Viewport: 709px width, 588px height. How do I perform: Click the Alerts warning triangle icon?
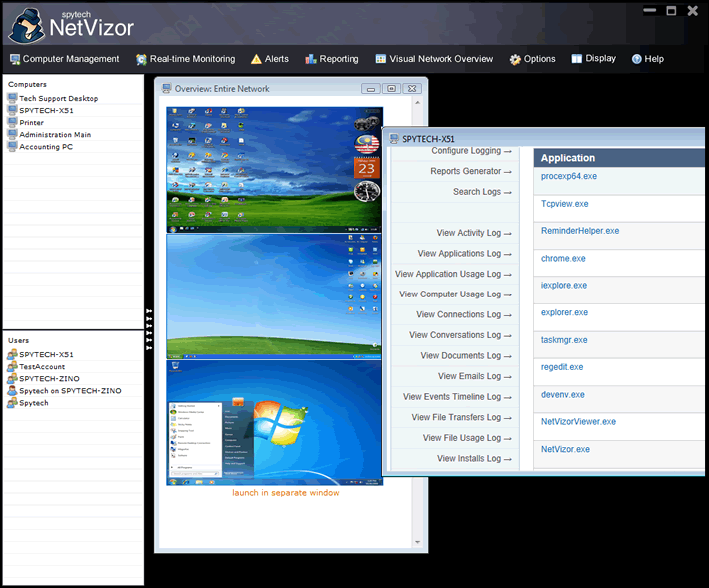coord(256,59)
